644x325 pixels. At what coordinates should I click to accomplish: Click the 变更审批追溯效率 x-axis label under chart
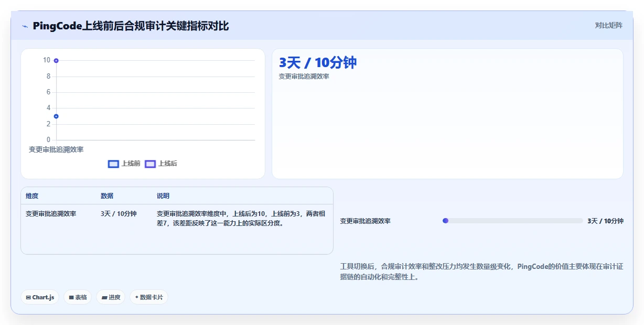[x=56, y=149]
